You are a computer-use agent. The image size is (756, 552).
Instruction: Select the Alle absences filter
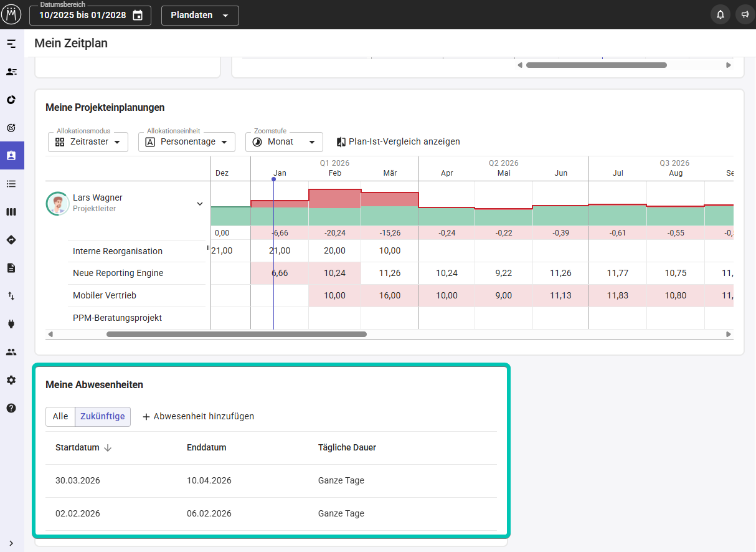click(60, 416)
